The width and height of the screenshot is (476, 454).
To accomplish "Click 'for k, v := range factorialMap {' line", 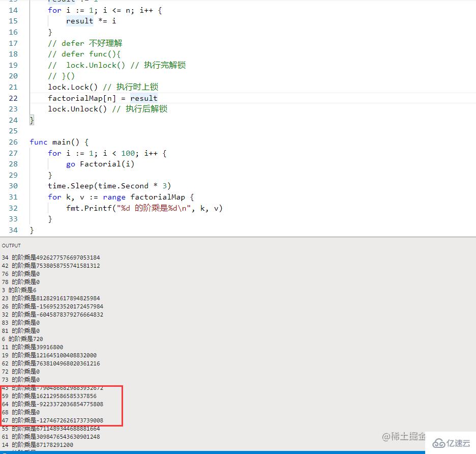I will pyautogui.click(x=121, y=197).
